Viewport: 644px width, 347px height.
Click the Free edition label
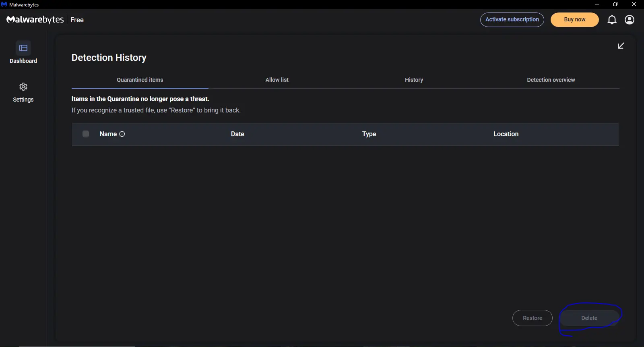pos(77,20)
